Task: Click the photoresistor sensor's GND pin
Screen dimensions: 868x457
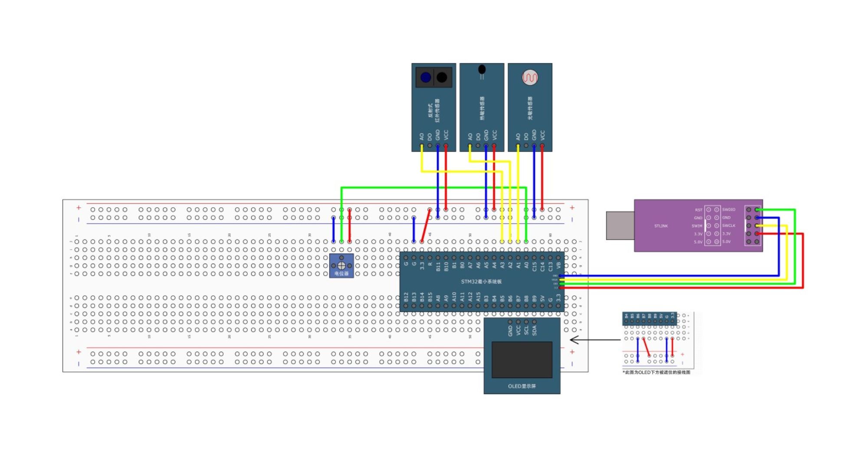Action: (x=534, y=146)
